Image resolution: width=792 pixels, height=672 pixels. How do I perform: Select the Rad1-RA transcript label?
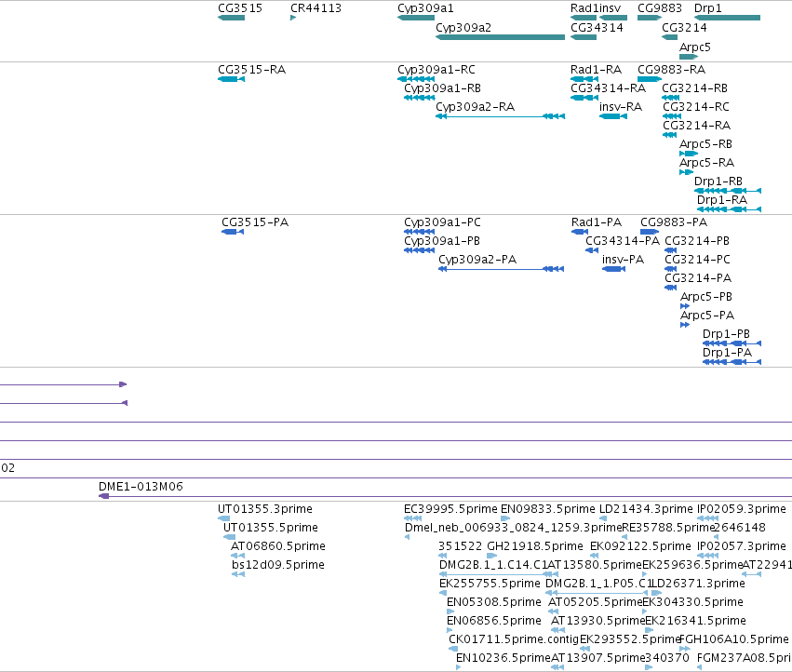(596, 69)
